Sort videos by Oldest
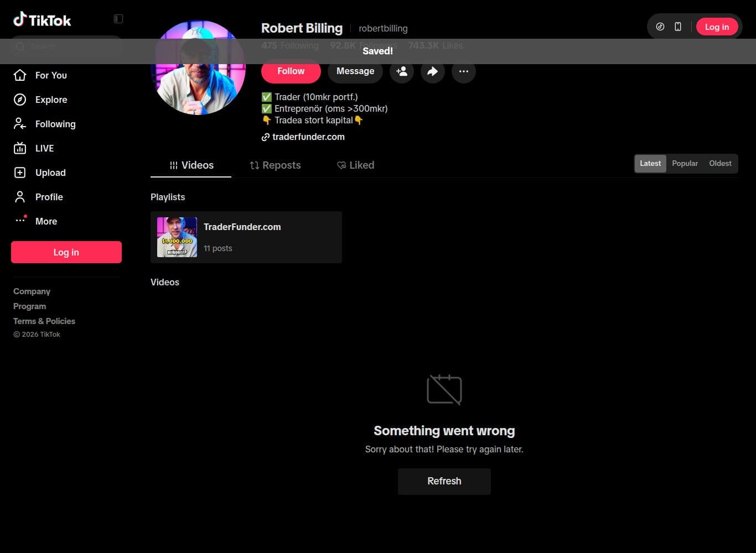This screenshot has height=553, width=756. tap(720, 164)
